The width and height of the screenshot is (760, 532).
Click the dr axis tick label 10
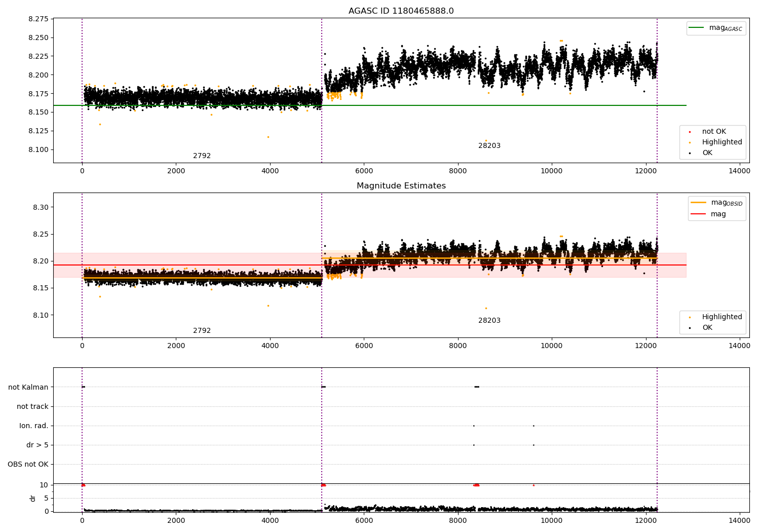pos(44,485)
